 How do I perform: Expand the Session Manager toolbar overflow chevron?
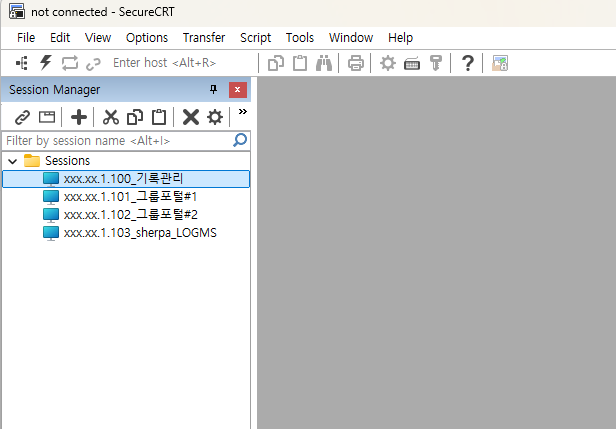point(243,112)
